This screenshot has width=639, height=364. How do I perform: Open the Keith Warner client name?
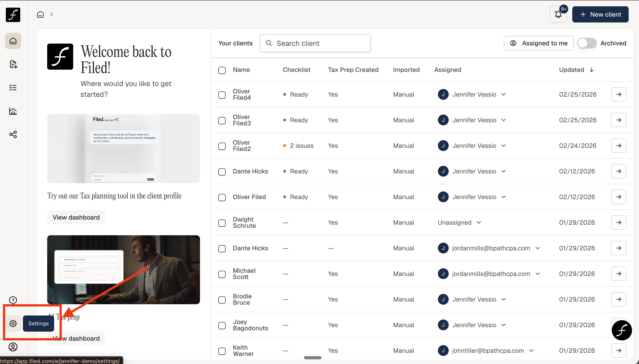[243, 351]
